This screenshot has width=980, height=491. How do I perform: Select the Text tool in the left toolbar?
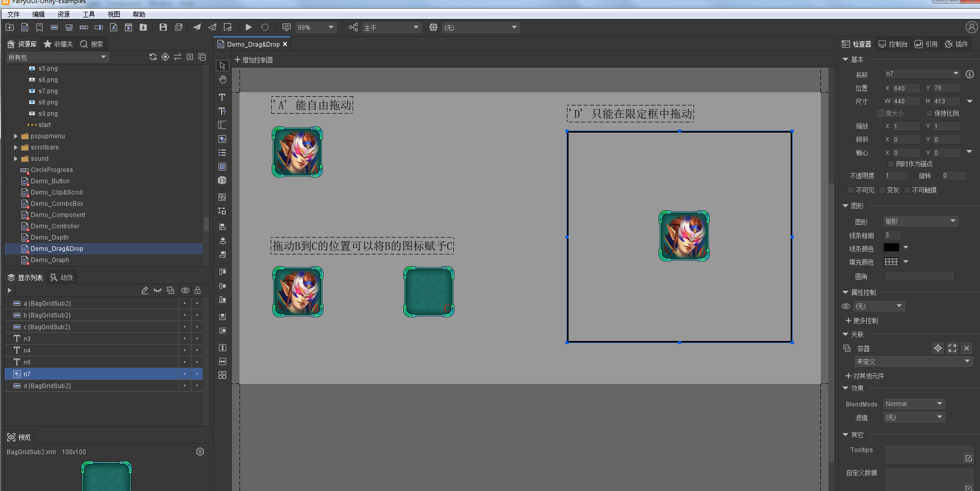coord(222,97)
